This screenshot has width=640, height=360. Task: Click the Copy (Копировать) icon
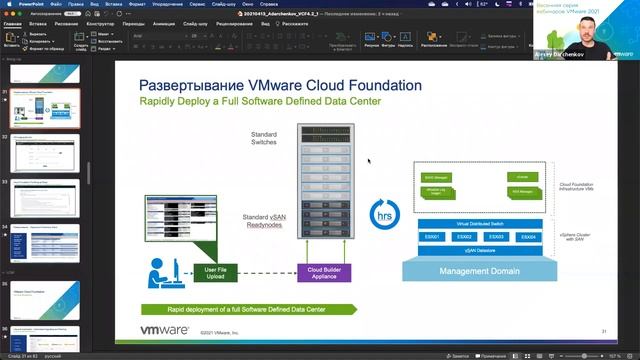tap(25, 41)
